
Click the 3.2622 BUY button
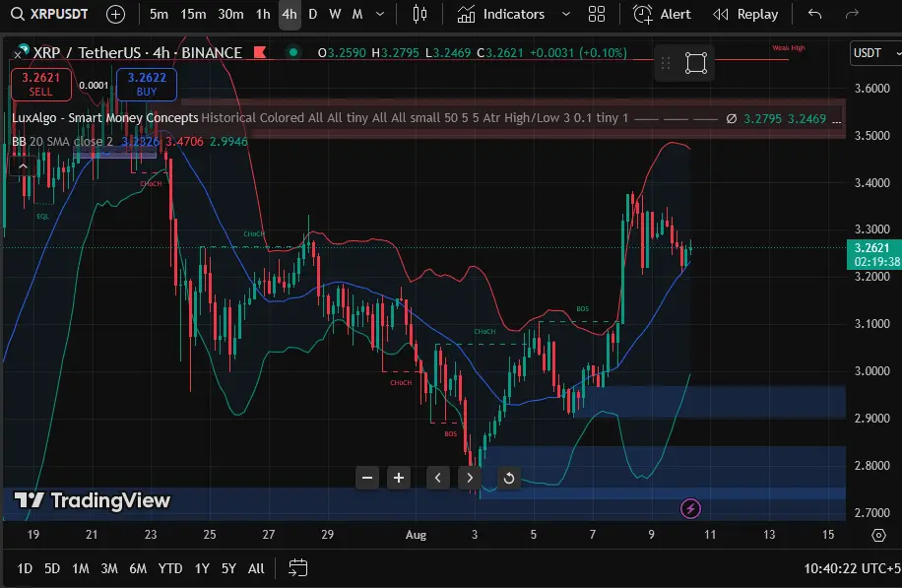click(x=147, y=84)
